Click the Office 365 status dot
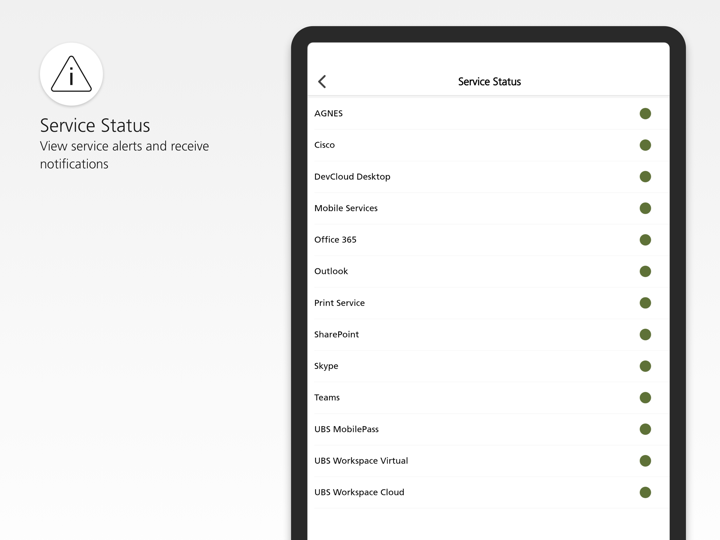The image size is (720, 540). (645, 240)
